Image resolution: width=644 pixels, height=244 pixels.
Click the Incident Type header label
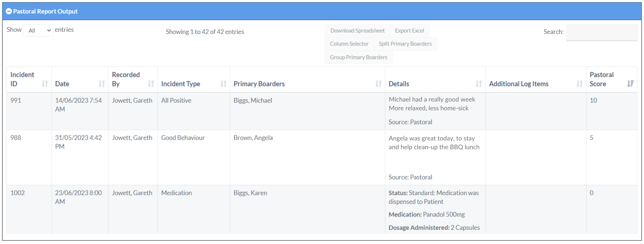(x=180, y=84)
